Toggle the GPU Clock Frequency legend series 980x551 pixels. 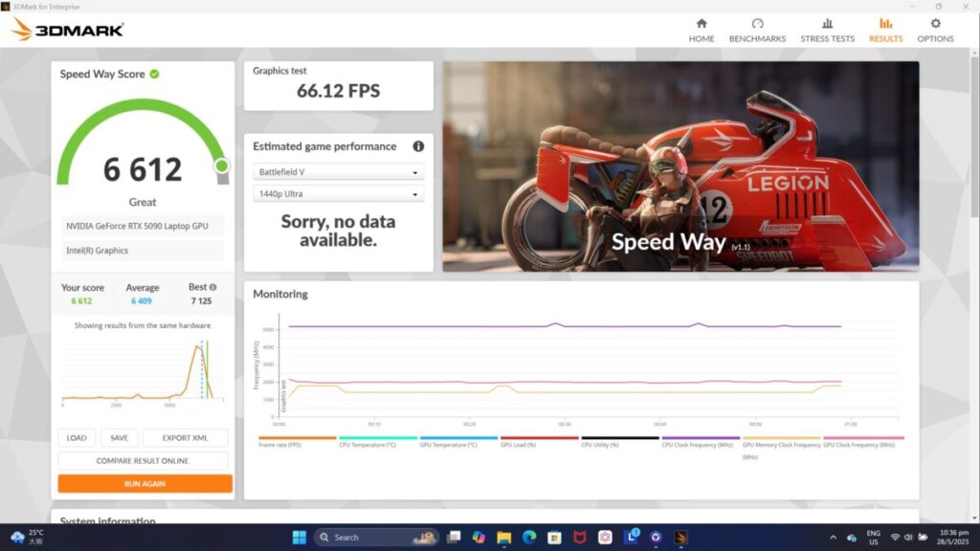point(863,442)
